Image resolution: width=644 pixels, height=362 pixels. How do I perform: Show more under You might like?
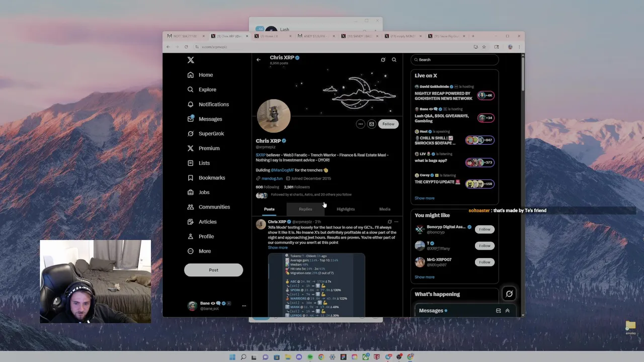425,277
